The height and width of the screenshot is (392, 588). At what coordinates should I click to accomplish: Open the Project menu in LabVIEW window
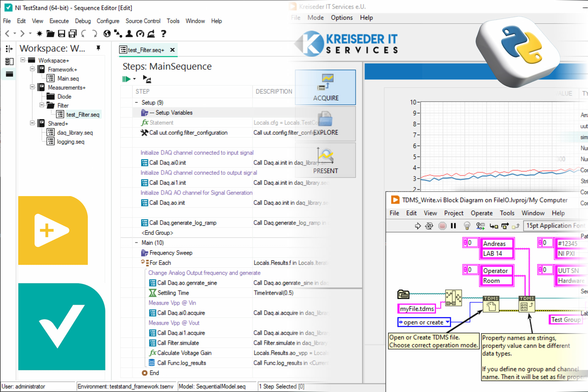(454, 213)
